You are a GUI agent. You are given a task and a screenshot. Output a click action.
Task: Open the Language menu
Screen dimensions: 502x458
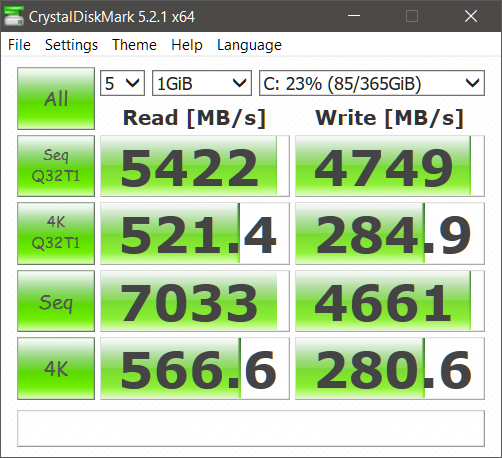pyautogui.click(x=249, y=45)
